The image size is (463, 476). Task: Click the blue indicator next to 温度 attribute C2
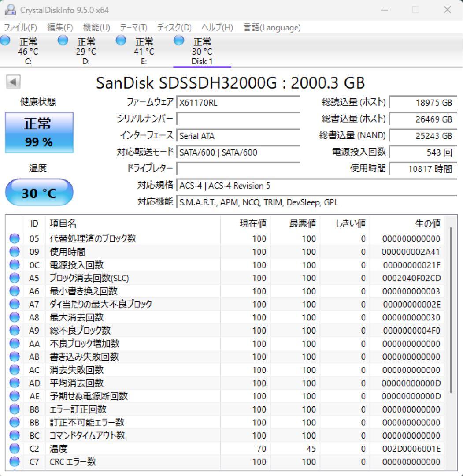click(14, 449)
